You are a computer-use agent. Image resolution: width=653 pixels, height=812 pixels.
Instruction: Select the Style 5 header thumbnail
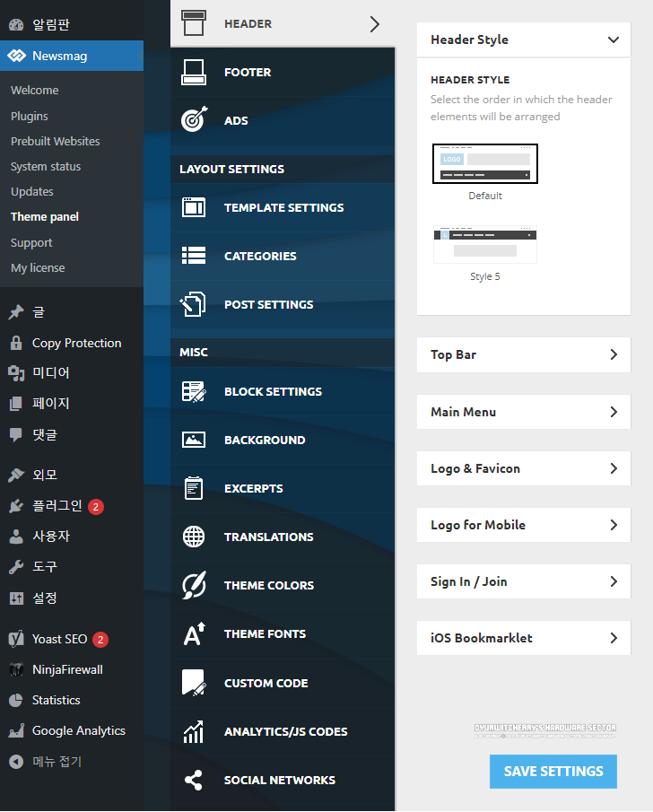485,244
